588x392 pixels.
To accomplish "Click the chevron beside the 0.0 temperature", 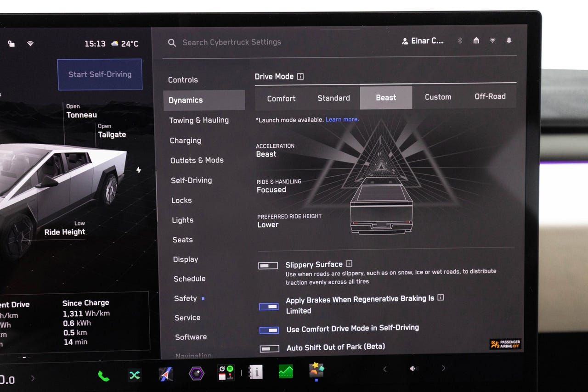I will coord(33,378).
